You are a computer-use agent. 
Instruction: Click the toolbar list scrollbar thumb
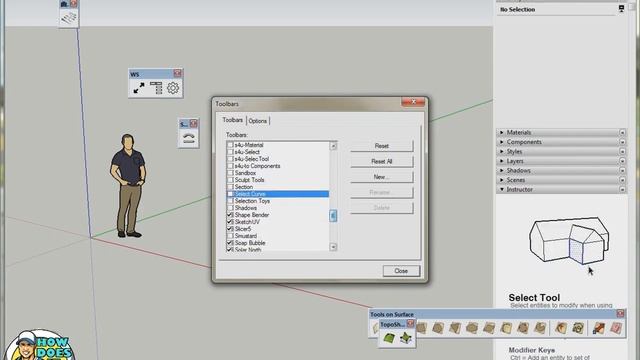(333, 216)
